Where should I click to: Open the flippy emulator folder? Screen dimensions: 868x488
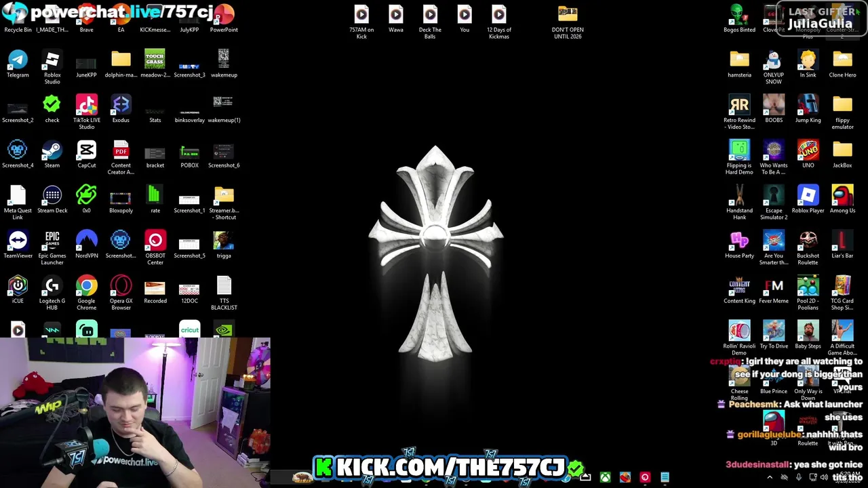(842, 112)
